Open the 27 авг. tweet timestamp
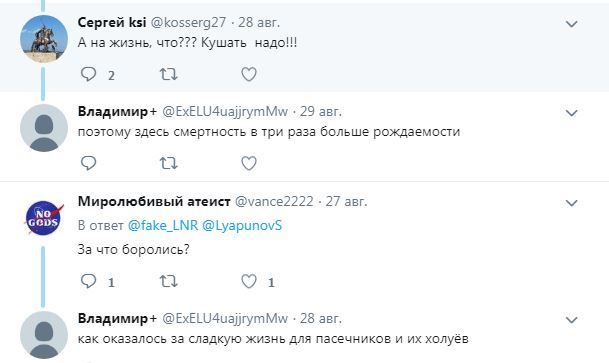The height and width of the screenshot is (363, 609). [346, 201]
